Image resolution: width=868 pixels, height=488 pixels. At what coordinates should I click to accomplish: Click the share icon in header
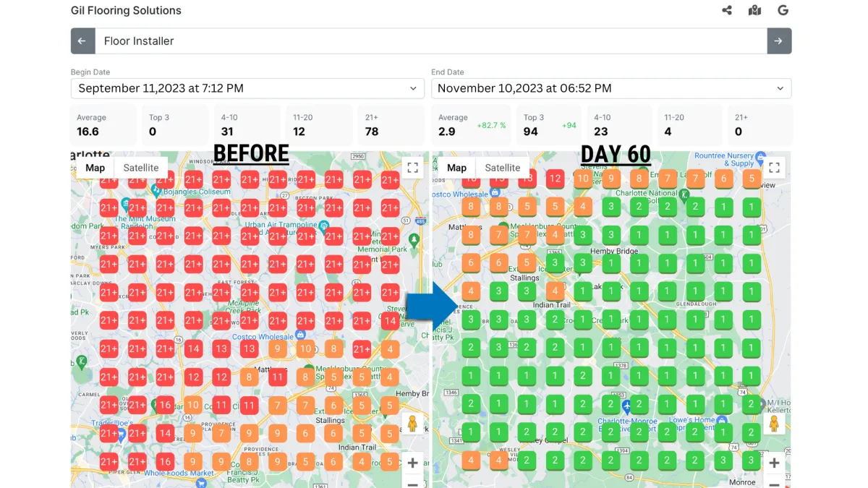pos(727,10)
